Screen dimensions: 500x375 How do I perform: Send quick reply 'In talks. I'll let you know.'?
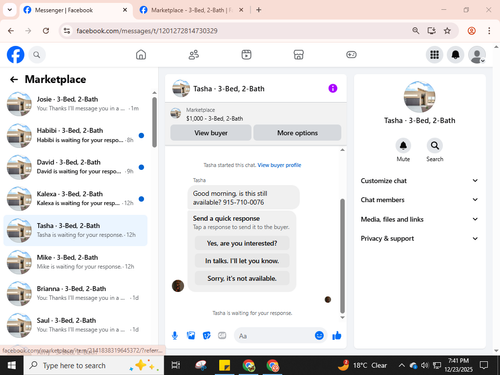(x=242, y=261)
